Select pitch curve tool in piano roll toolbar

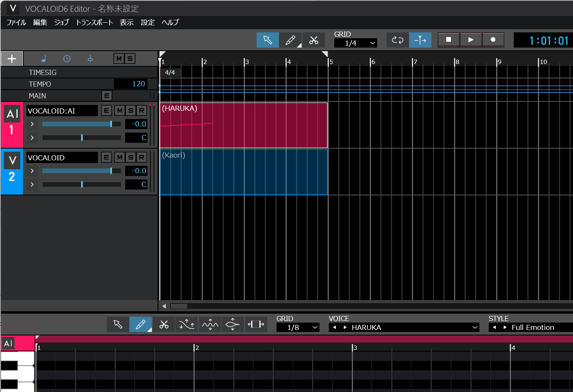tap(187, 325)
